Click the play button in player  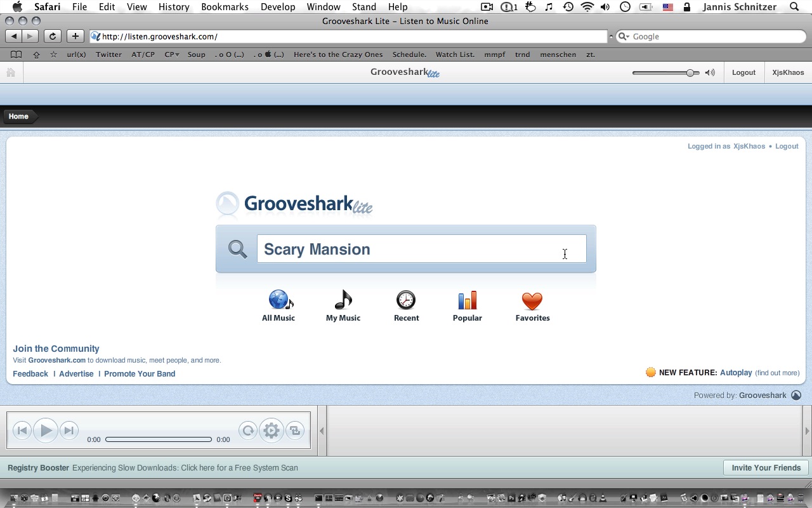click(x=46, y=431)
